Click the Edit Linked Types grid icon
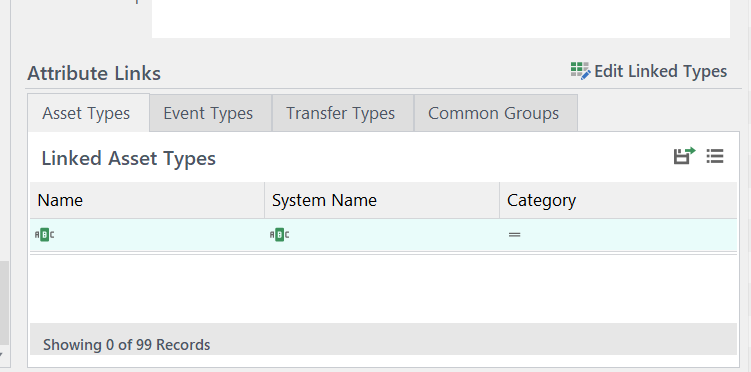Screen dimensions: 751x372 580,71
